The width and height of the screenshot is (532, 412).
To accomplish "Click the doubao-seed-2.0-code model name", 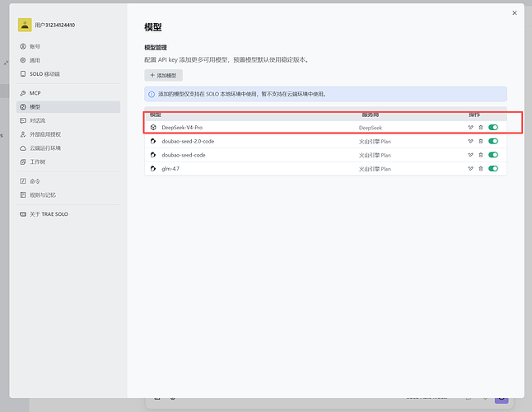I will tap(188, 141).
